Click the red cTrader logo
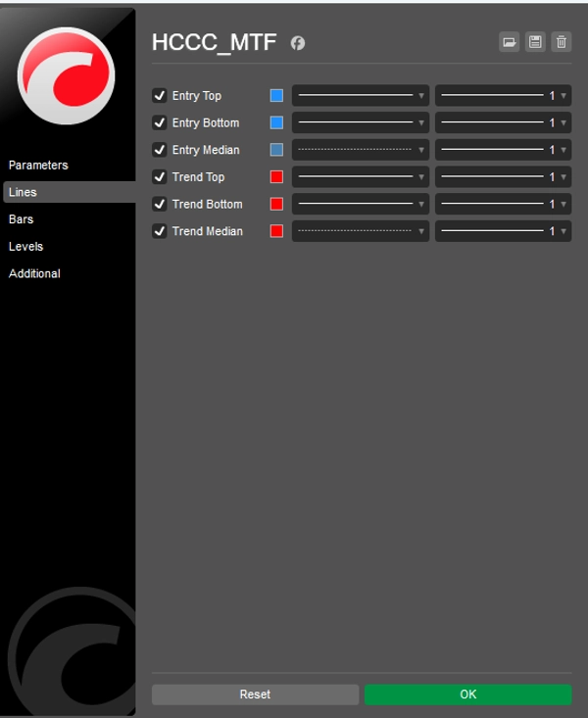588x718 pixels. pyautogui.click(x=67, y=75)
